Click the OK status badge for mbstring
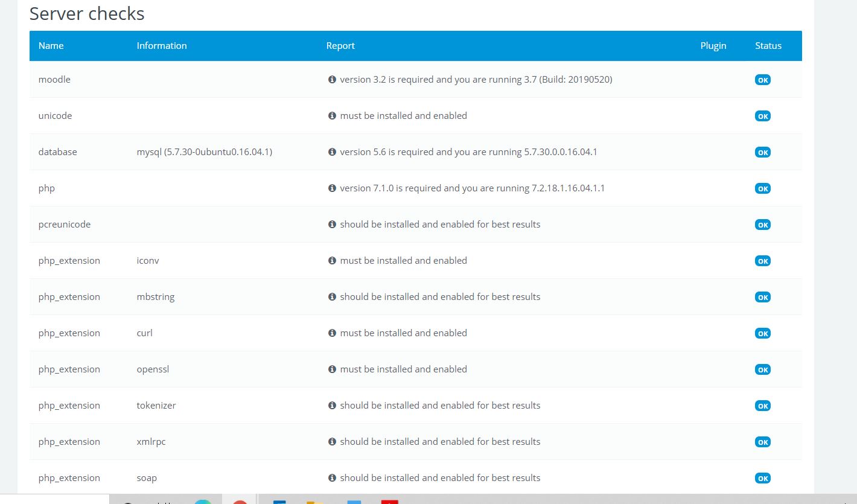 [x=763, y=297]
